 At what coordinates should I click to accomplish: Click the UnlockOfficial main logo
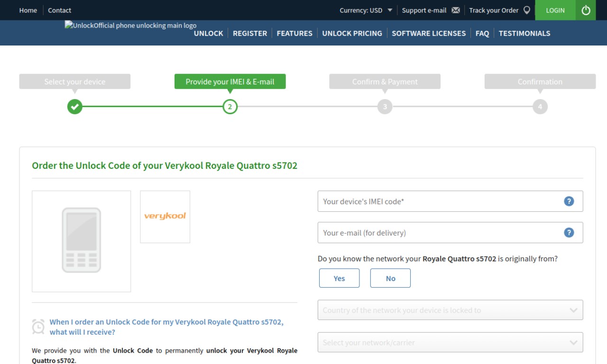[x=130, y=26]
